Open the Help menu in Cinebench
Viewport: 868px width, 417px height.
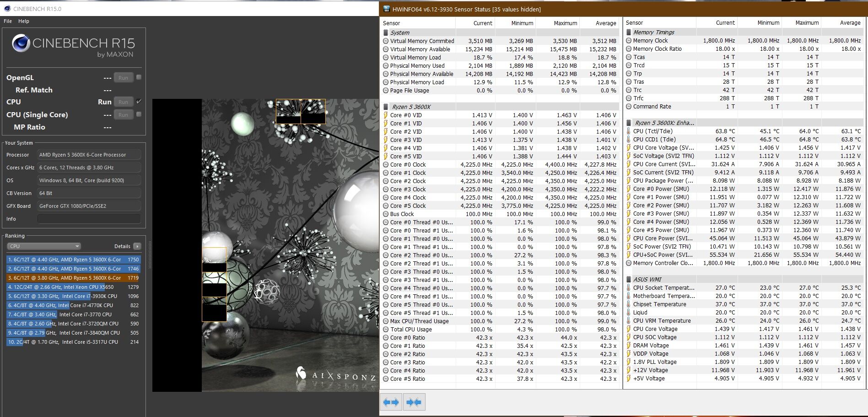pyautogui.click(x=24, y=21)
